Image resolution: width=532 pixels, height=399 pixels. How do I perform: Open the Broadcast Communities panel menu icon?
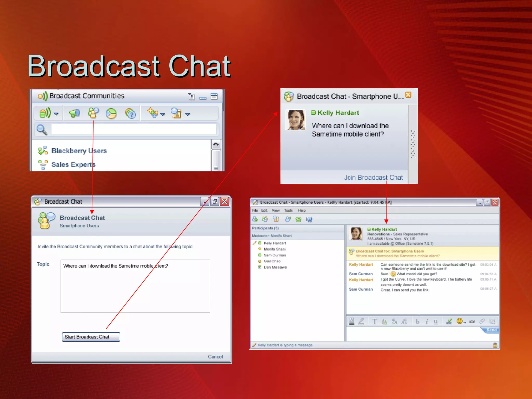191,97
